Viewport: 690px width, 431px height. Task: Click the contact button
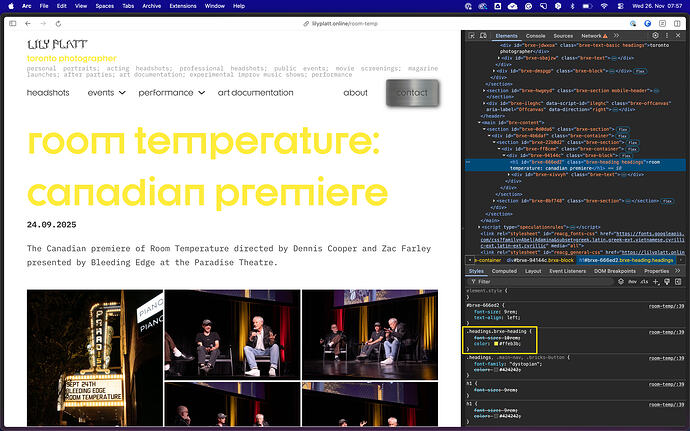(412, 92)
